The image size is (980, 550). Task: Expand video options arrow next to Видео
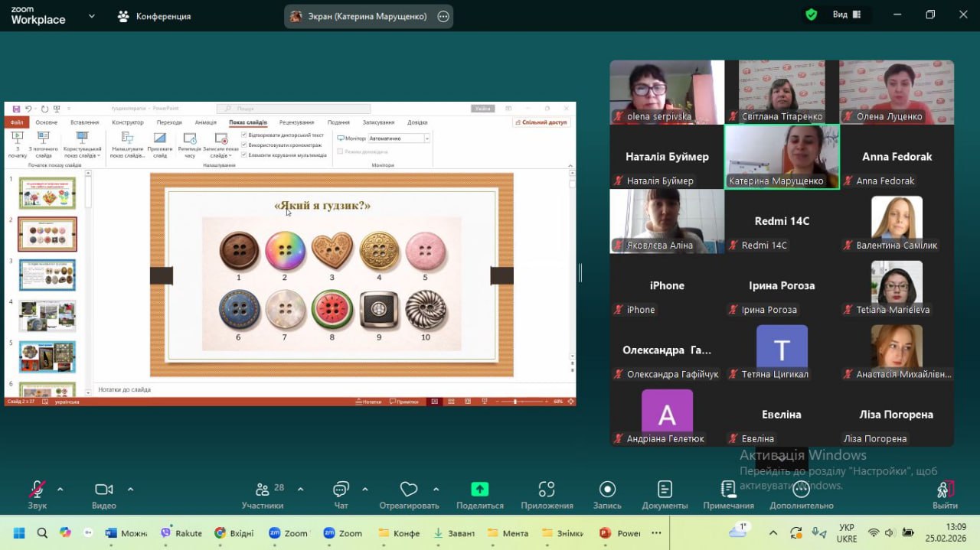coord(130,489)
